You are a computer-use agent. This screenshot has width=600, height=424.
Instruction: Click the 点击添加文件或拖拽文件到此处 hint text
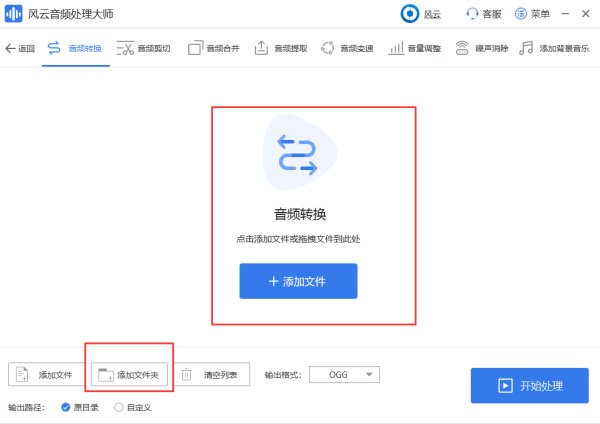pyautogui.click(x=298, y=239)
